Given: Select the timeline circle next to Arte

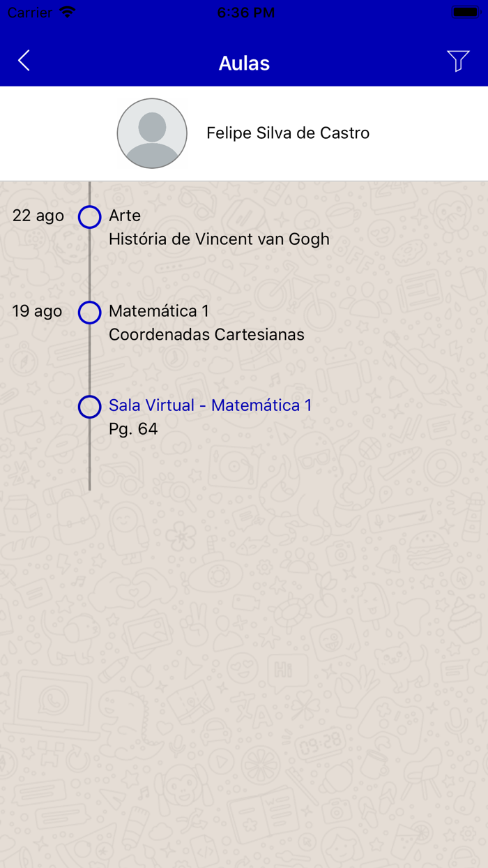Looking at the screenshot, I should click(x=89, y=217).
